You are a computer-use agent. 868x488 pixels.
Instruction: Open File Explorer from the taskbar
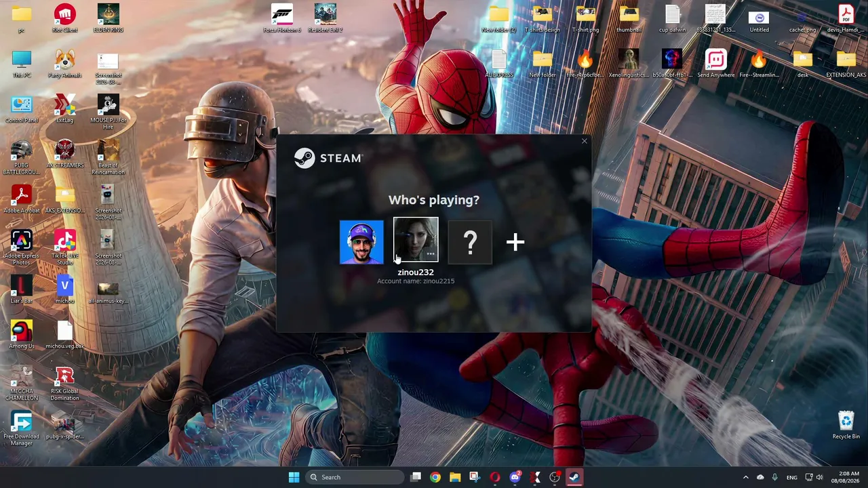[455, 477]
